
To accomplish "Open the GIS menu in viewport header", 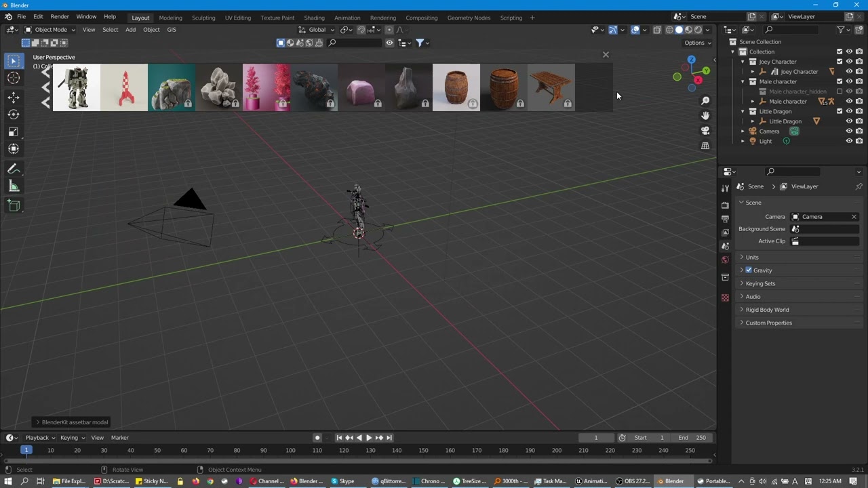I will tap(172, 30).
